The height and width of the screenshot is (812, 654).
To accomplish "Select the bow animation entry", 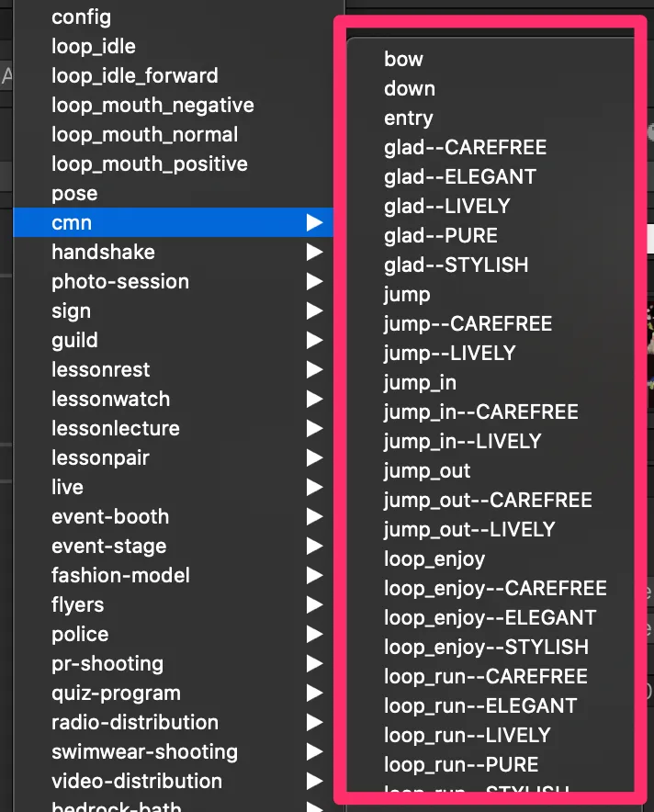I will 403,60.
